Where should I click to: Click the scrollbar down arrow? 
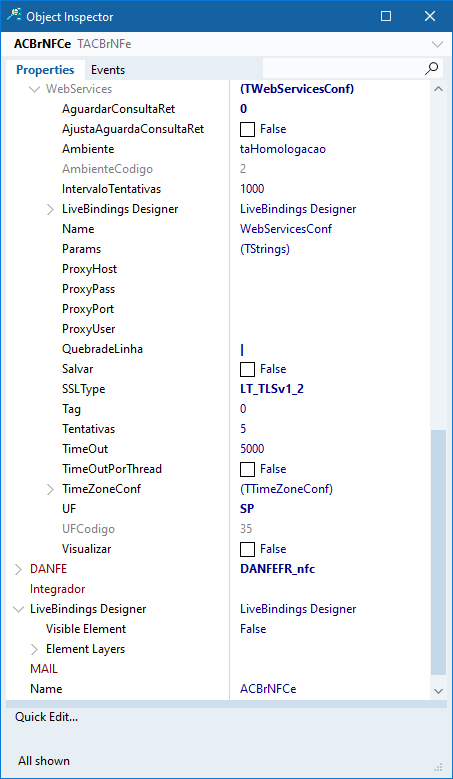point(438,691)
